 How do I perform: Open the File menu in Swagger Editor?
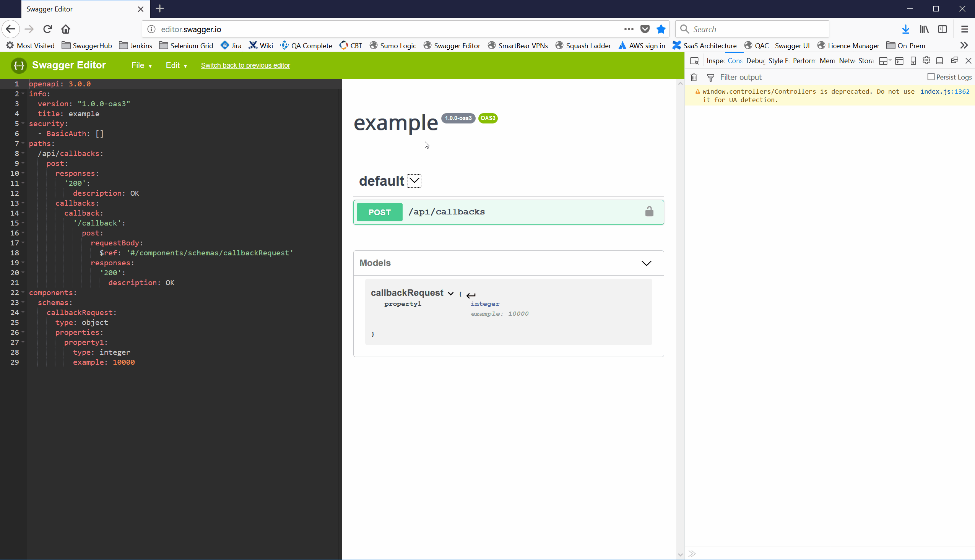141,65
